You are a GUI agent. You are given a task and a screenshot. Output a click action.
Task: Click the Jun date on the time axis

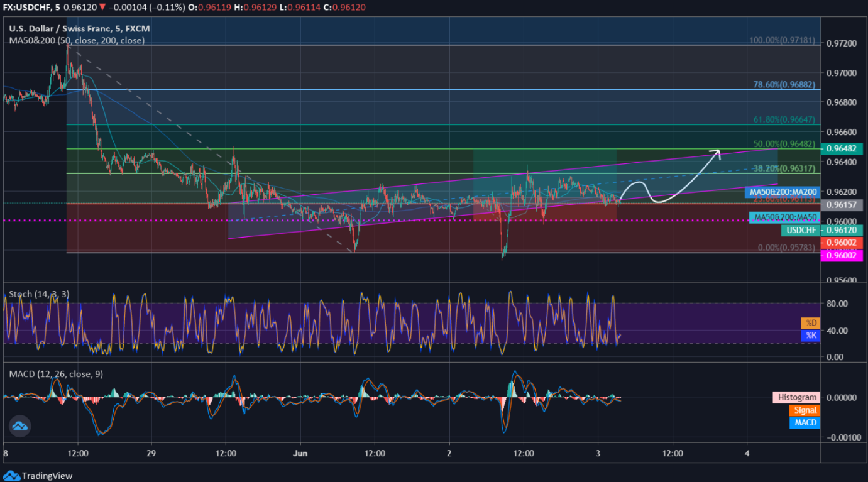(300, 453)
